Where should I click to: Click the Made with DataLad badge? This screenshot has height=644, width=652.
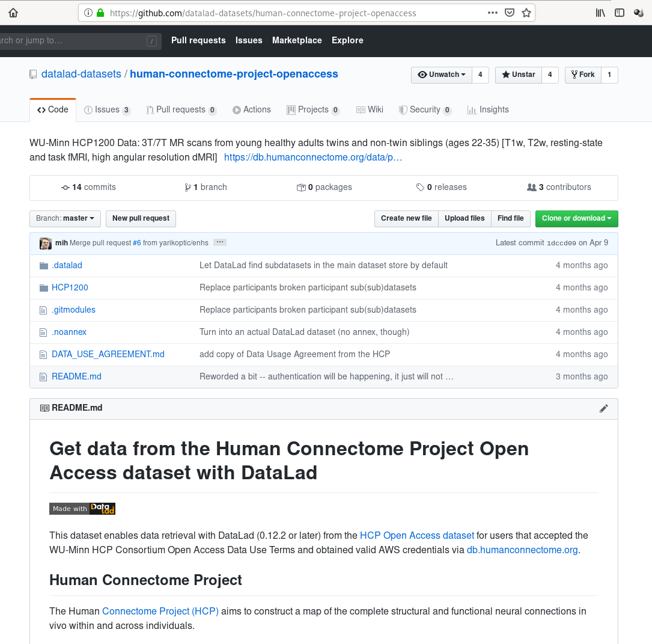pos(82,509)
